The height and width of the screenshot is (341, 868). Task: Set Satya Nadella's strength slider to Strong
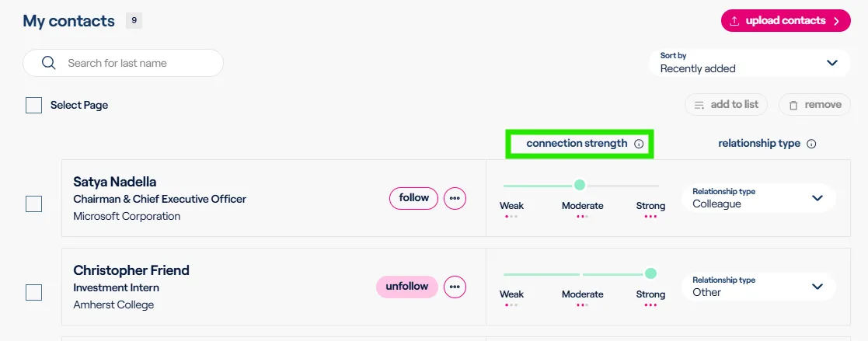click(x=651, y=186)
